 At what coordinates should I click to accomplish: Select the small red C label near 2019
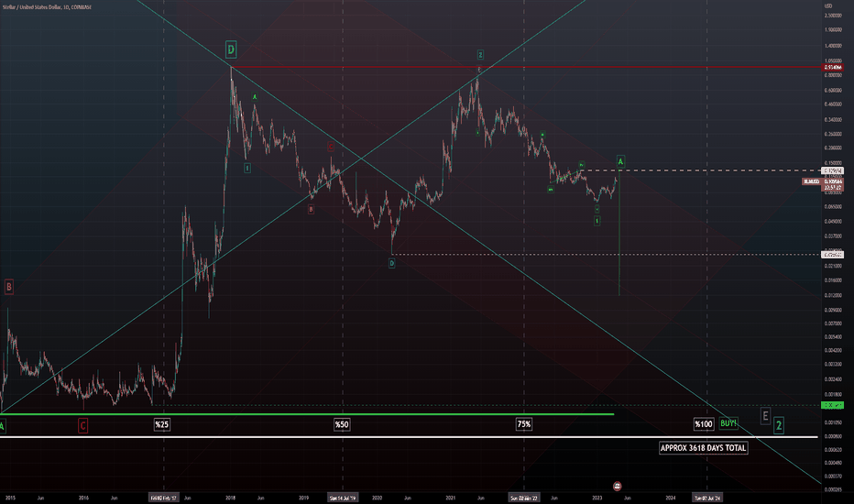[x=331, y=147]
